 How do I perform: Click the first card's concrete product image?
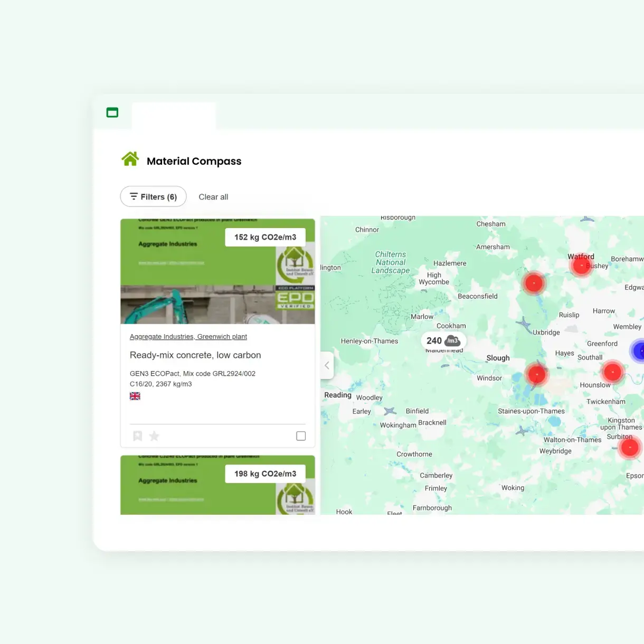[x=217, y=271]
